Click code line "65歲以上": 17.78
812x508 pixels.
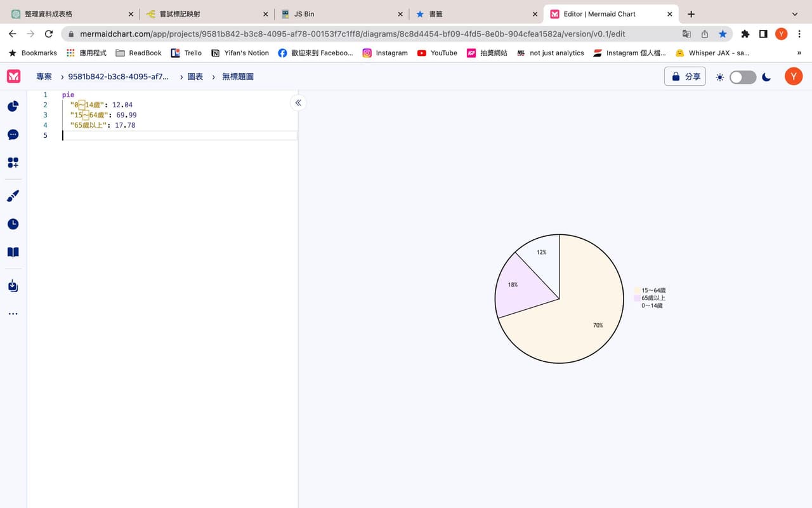pyautogui.click(x=103, y=125)
